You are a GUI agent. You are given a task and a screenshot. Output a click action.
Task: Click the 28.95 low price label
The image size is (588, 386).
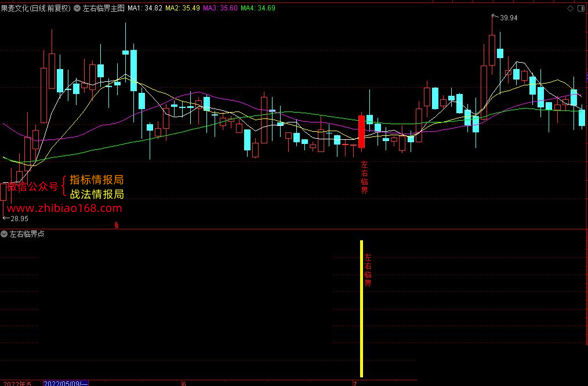coord(20,219)
